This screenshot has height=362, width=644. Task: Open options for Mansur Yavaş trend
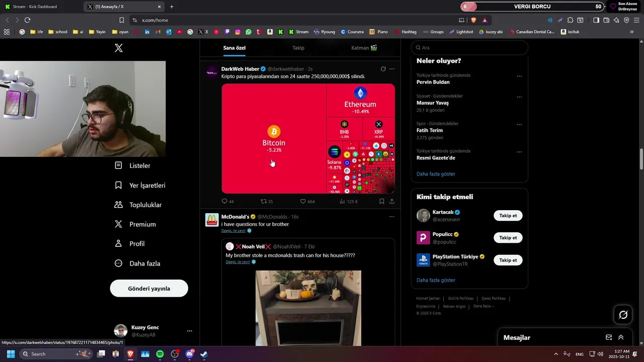click(519, 97)
